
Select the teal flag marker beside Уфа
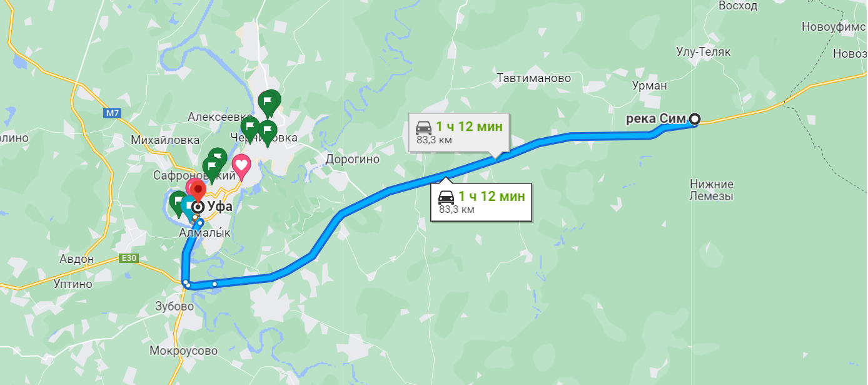click(x=188, y=207)
